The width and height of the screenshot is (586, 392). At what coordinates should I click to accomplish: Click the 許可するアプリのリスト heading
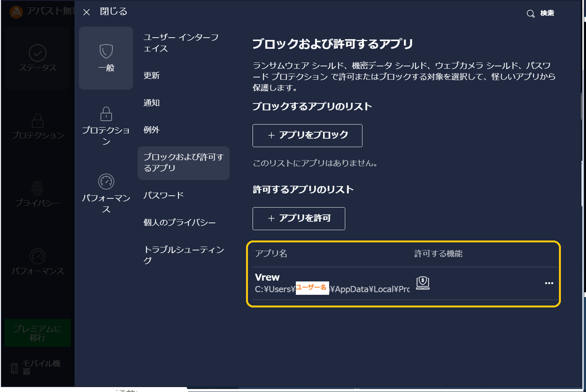coord(303,189)
